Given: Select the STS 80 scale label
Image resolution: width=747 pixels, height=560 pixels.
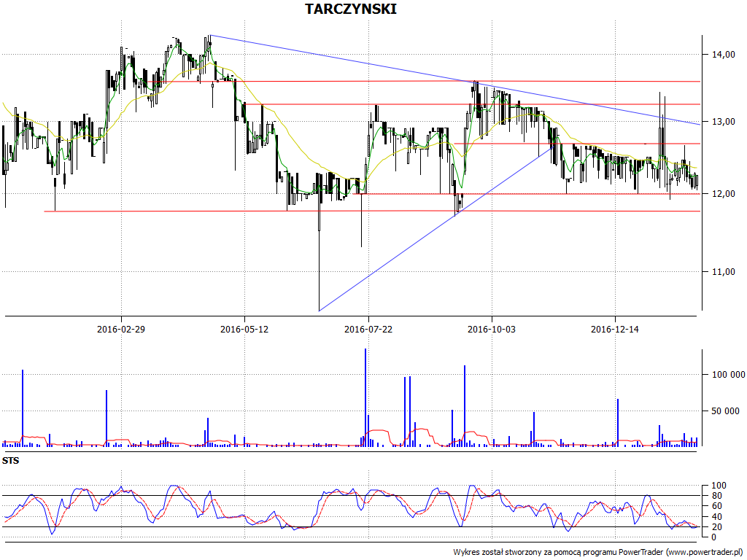Looking at the screenshot, I should 716,496.
